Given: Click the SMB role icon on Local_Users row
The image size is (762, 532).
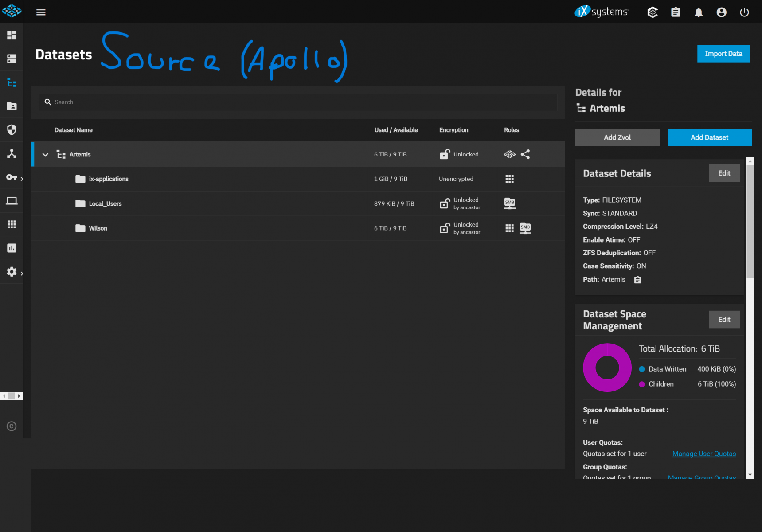Looking at the screenshot, I should (510, 203).
